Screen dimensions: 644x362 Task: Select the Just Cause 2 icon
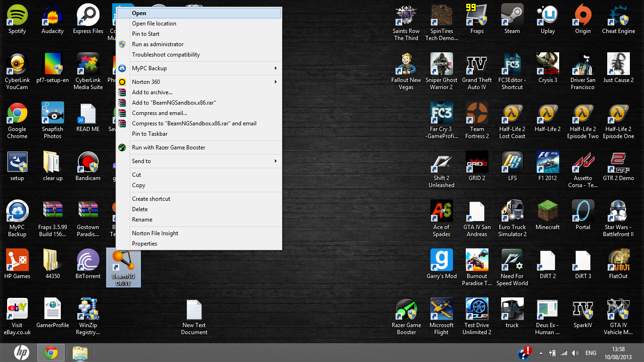point(619,68)
